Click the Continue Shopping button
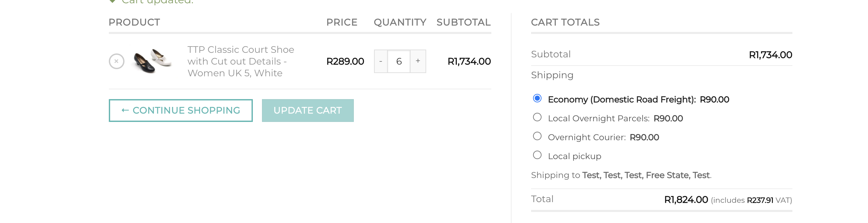This screenshot has width=868, height=223. click(181, 110)
